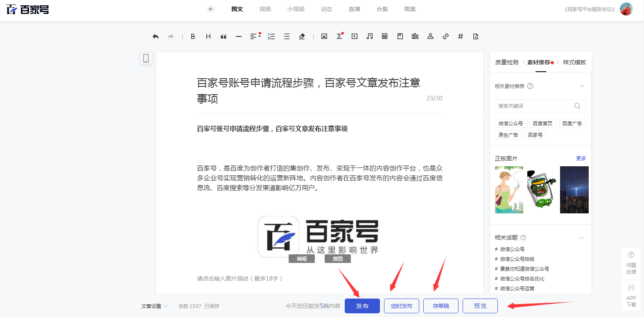Click the 搜图 button on the image
The width and height of the screenshot is (644, 317).
(x=338, y=259)
